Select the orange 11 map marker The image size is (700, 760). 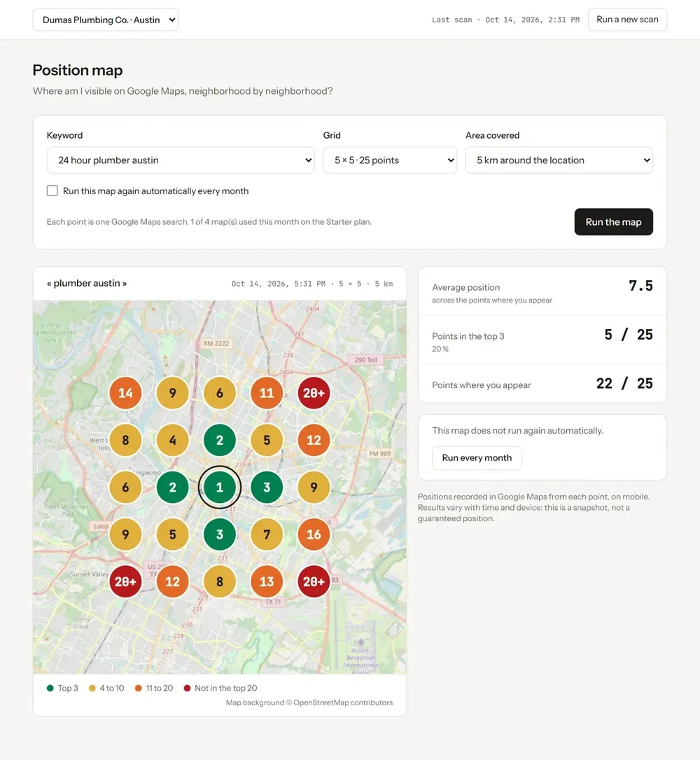(x=267, y=393)
